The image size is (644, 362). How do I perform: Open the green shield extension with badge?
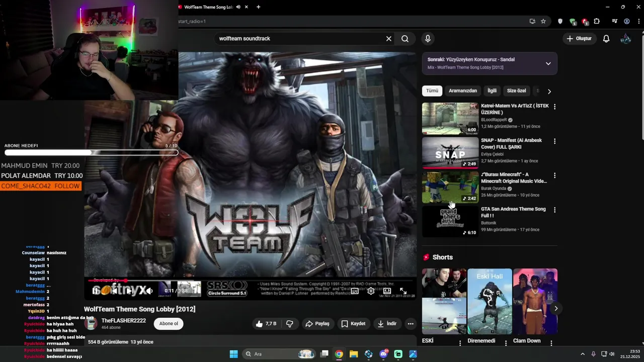pos(573,21)
